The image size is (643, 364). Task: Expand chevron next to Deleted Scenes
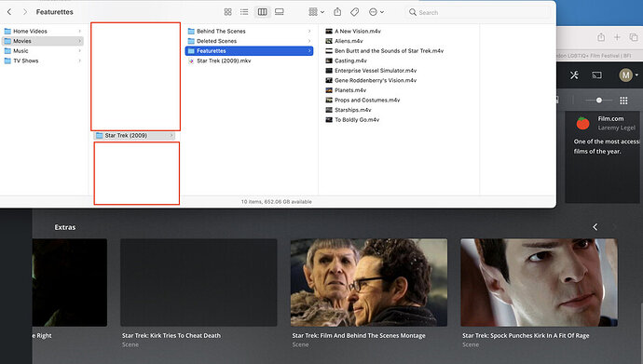pos(309,41)
